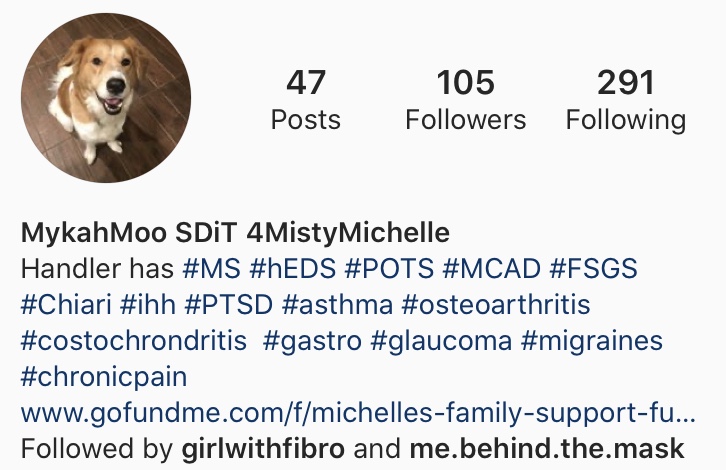
Task: Open the #MCAD hashtag link
Action: [492, 269]
